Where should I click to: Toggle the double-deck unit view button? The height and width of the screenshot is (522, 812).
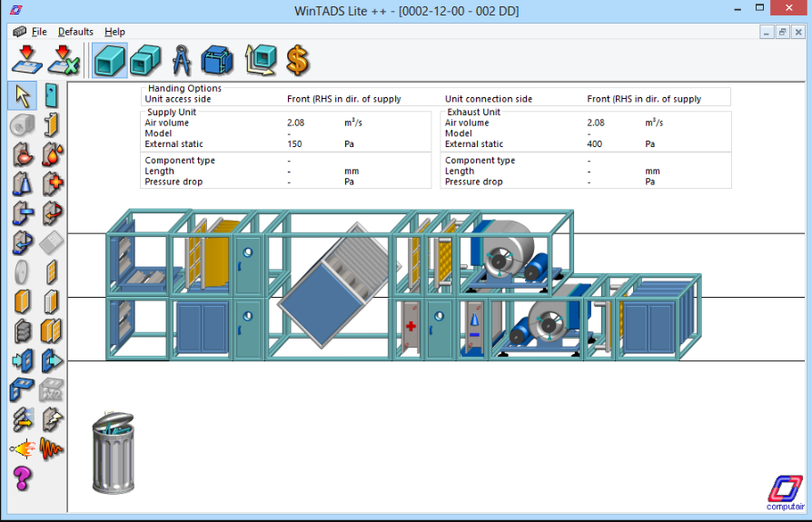click(x=146, y=61)
